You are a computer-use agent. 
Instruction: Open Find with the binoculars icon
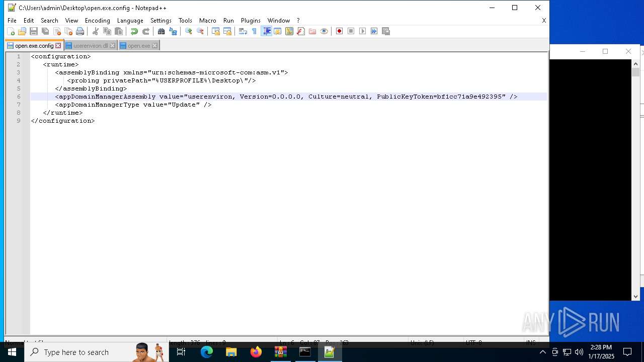(x=162, y=31)
